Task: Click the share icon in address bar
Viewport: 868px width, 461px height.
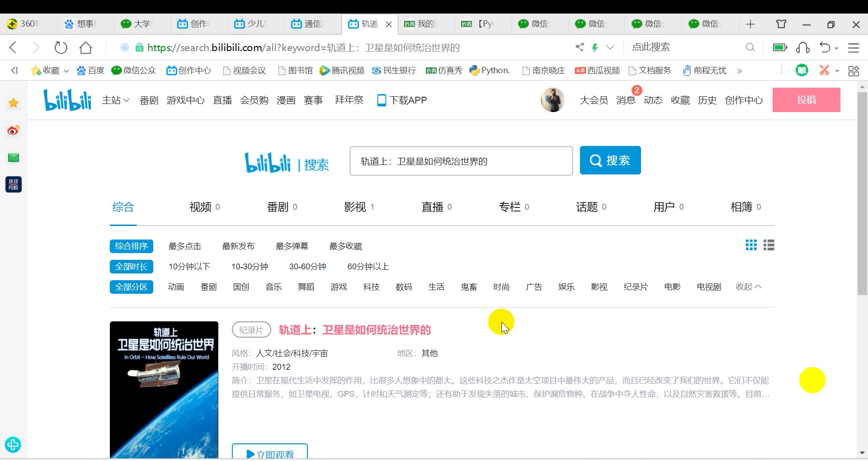Action: point(580,47)
